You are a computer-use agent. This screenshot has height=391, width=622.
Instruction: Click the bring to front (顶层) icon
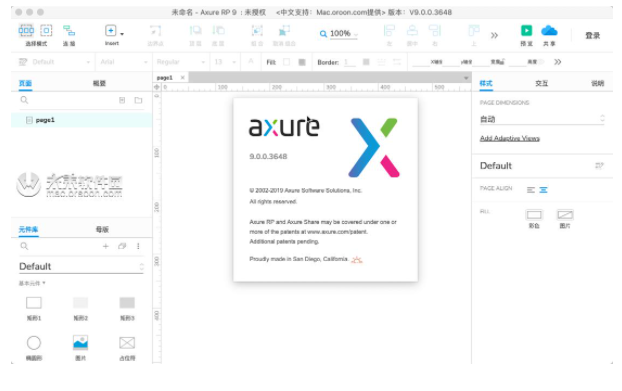coord(195,31)
